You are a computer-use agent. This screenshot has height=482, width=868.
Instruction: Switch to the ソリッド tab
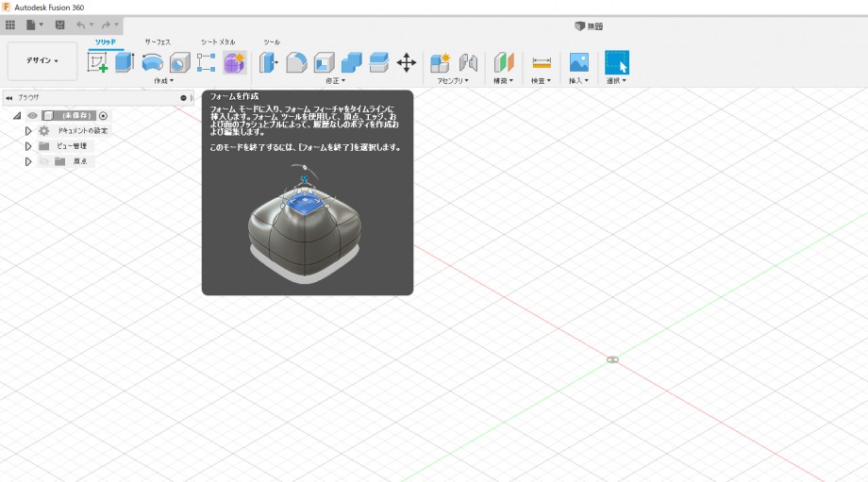tap(105, 42)
